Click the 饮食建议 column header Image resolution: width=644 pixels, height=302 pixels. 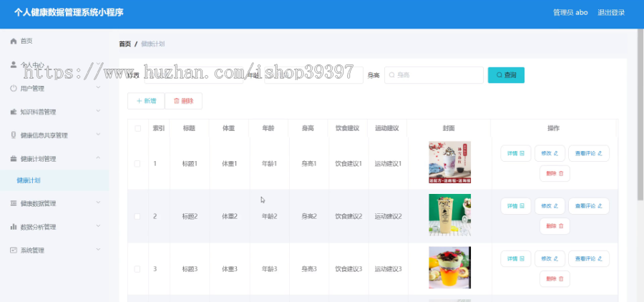point(348,129)
